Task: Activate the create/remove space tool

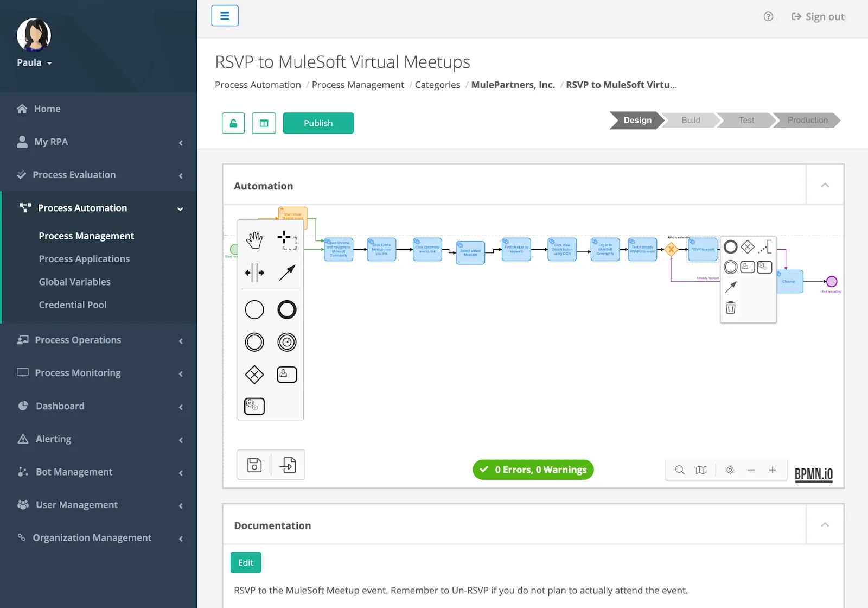Action: click(254, 273)
